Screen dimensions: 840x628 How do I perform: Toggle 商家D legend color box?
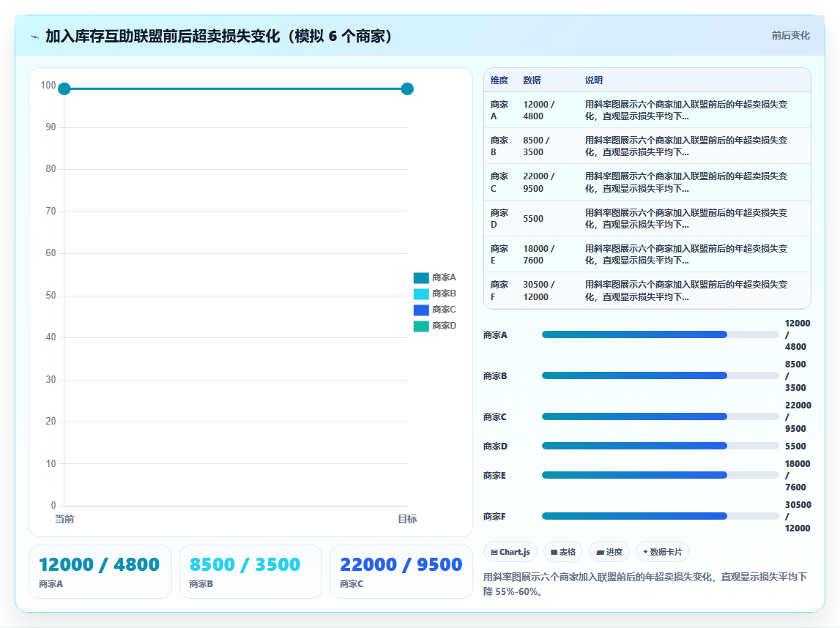tap(421, 326)
